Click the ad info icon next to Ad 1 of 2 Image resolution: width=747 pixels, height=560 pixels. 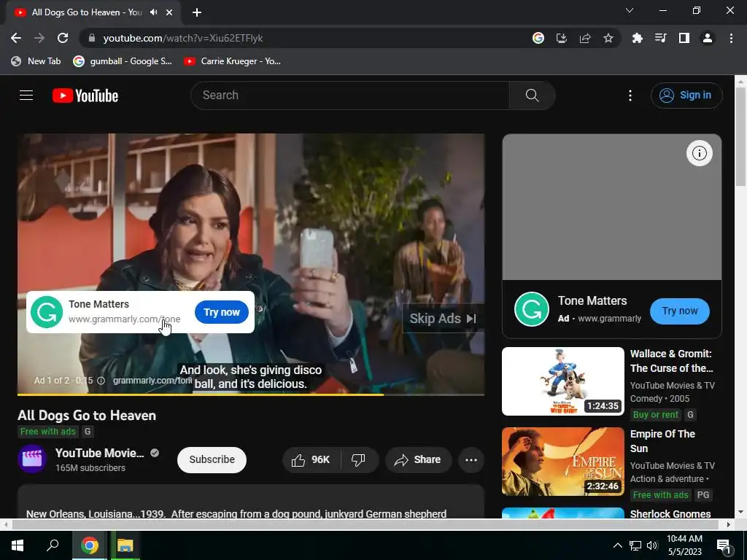(x=101, y=381)
